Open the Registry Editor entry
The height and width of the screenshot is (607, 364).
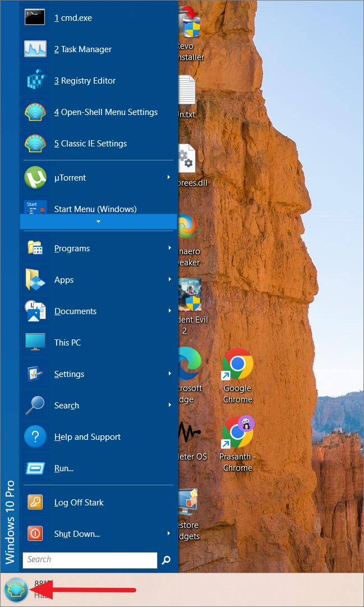pos(85,81)
